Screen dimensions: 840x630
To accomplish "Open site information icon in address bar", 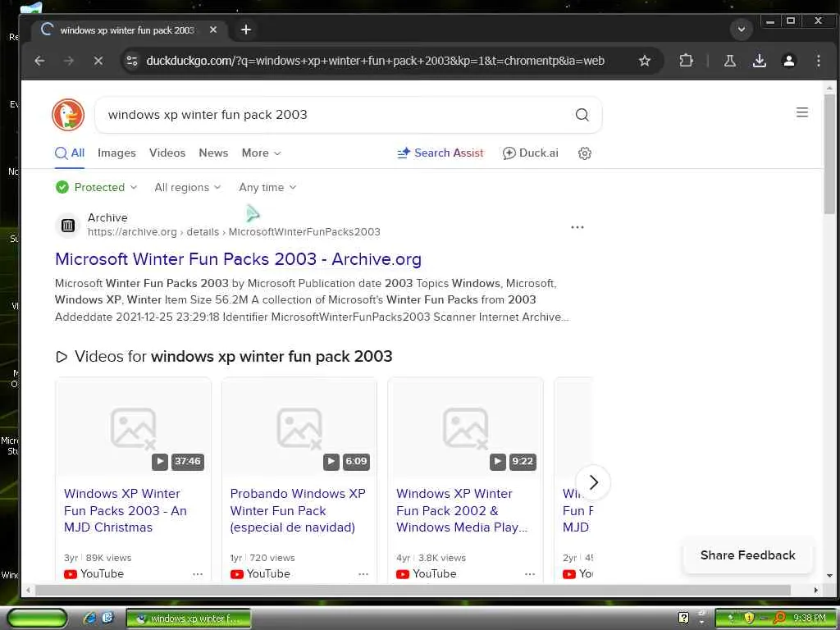I will [x=132, y=61].
